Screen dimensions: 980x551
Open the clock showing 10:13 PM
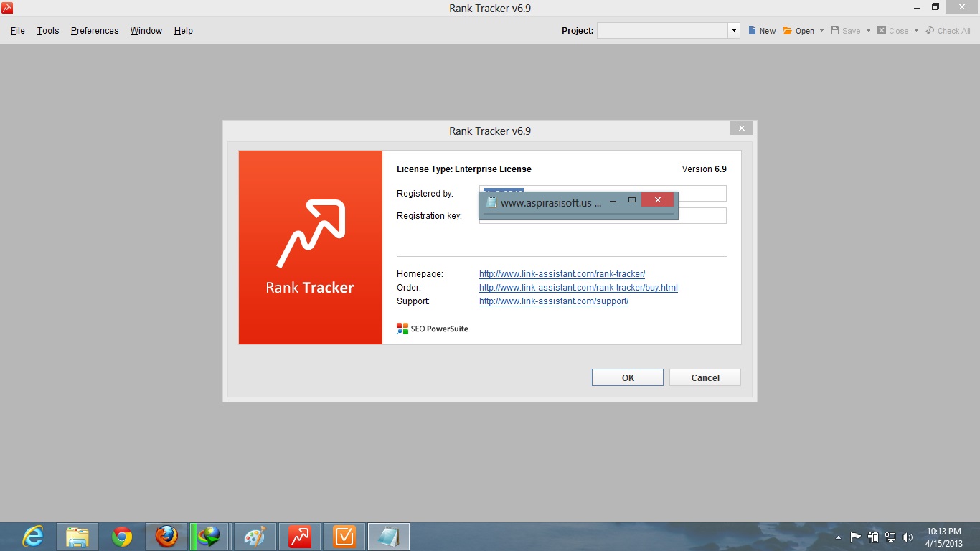943,537
